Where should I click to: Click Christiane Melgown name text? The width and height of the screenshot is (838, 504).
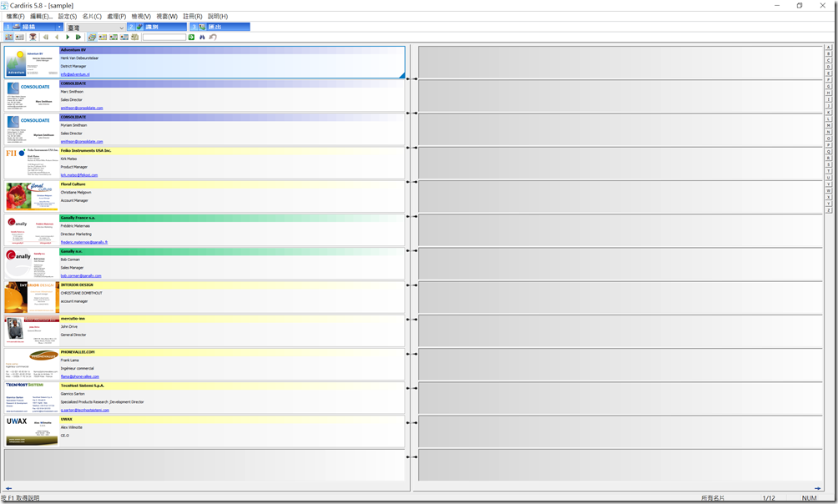(x=75, y=193)
